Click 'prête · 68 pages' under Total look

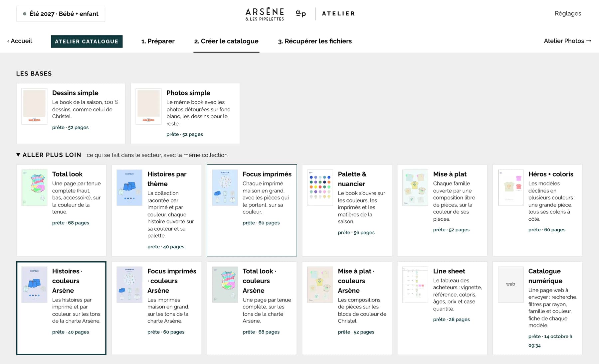71,223
